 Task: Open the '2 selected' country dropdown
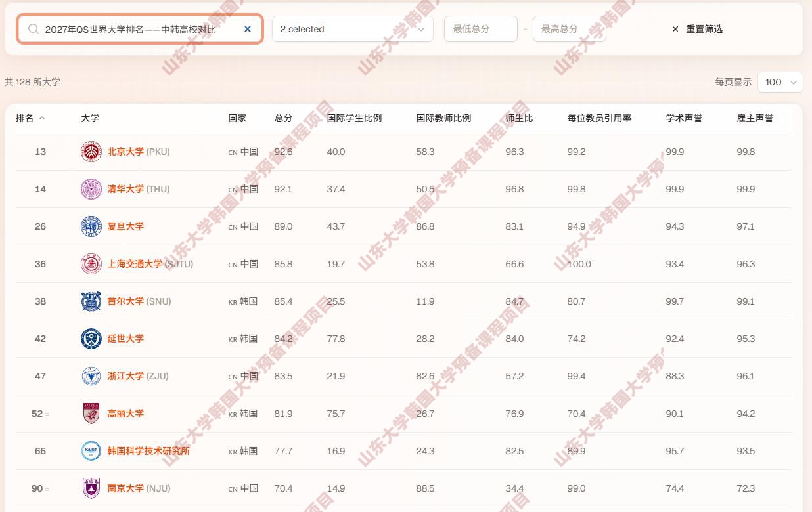click(352, 29)
